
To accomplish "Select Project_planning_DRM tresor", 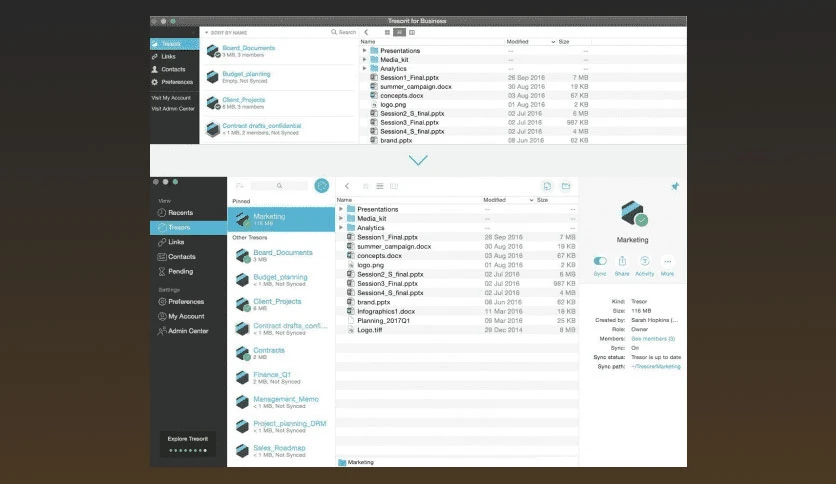I will click(x=281, y=426).
